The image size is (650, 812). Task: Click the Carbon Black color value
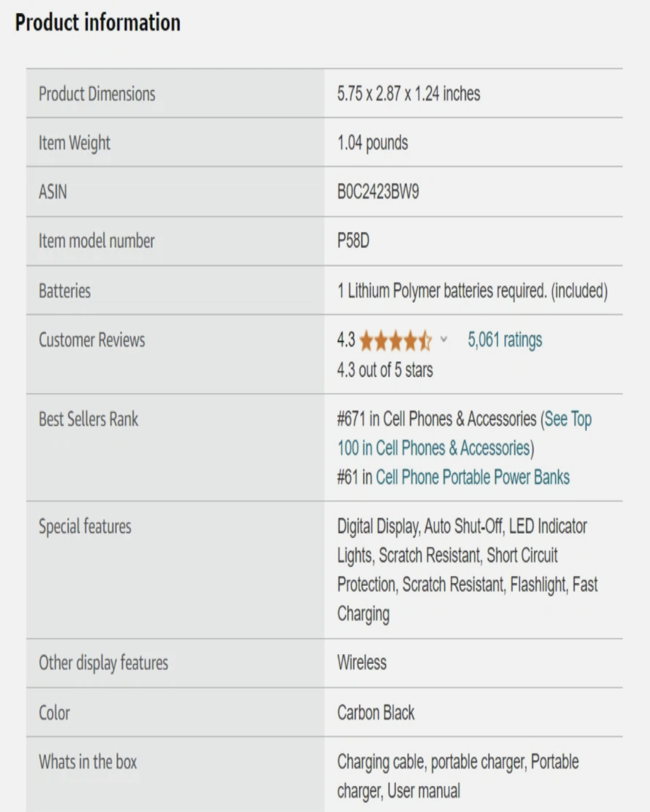point(376,713)
